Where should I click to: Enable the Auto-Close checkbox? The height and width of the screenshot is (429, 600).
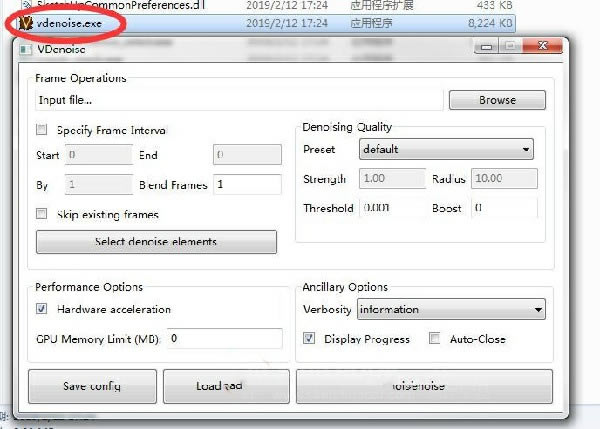[x=434, y=338]
